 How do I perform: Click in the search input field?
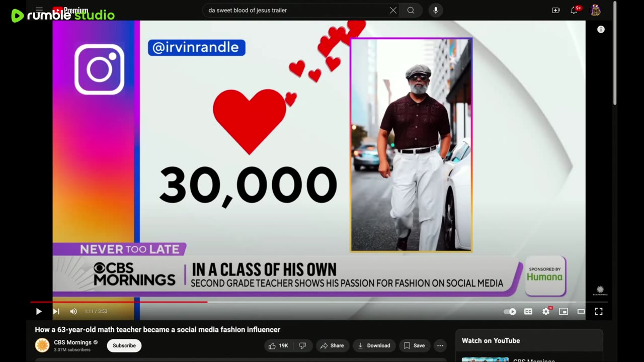pos(297,10)
